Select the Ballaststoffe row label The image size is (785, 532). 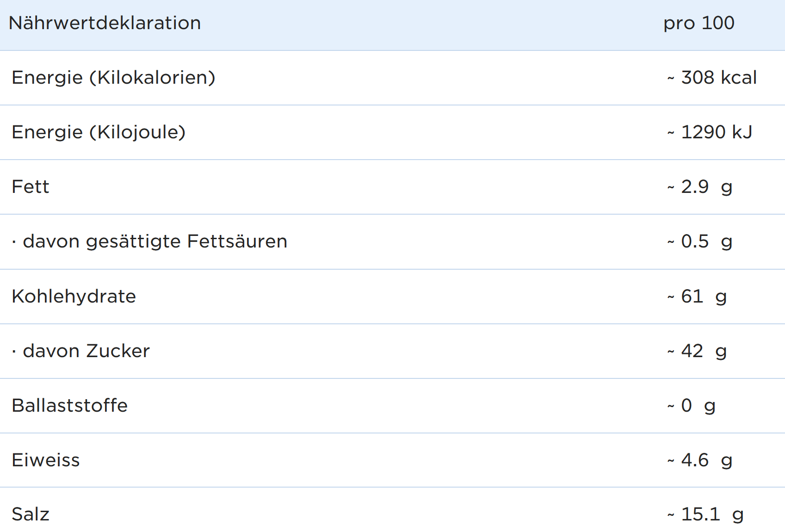[70, 406]
